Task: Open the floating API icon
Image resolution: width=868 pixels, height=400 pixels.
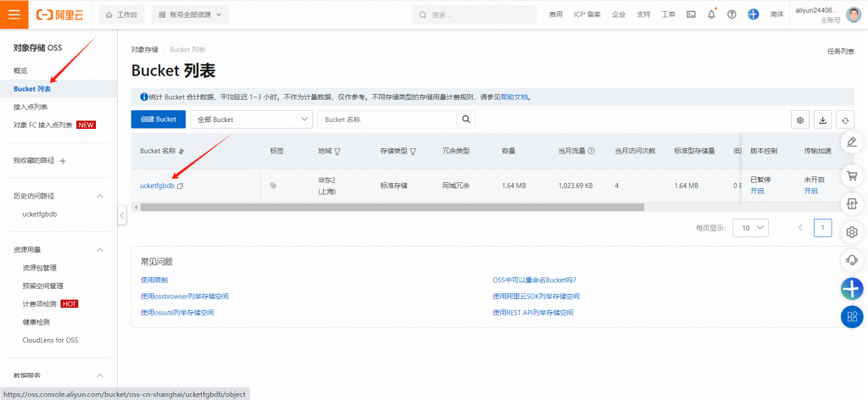Action: (x=852, y=203)
